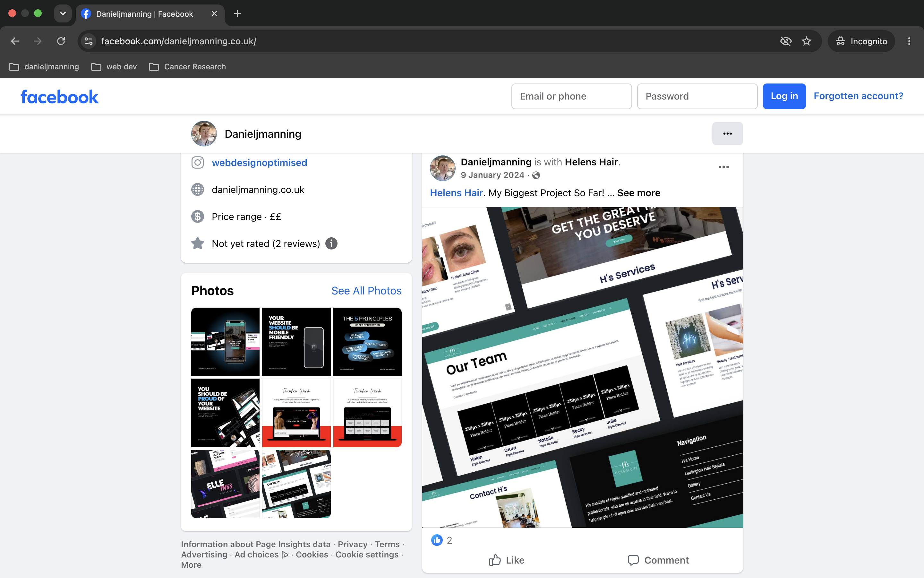Screen dimensions: 924x578
Task: Open Helens Hair tagged in post header
Action: coord(591,162)
